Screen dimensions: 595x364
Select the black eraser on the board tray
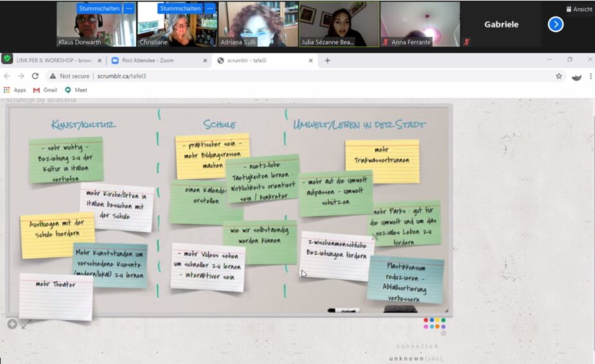coord(400,309)
